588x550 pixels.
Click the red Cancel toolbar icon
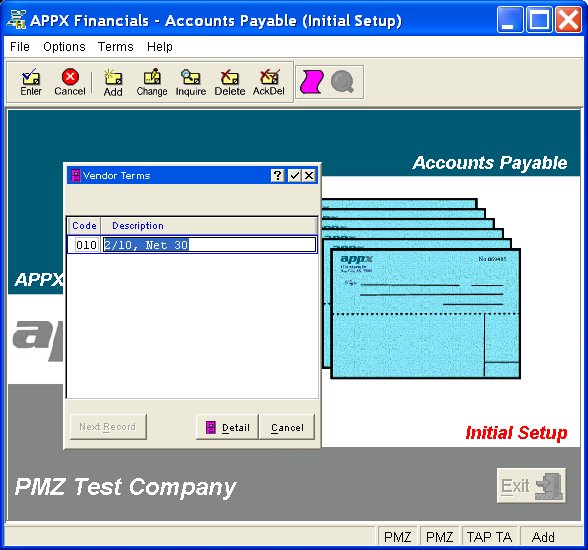[70, 82]
